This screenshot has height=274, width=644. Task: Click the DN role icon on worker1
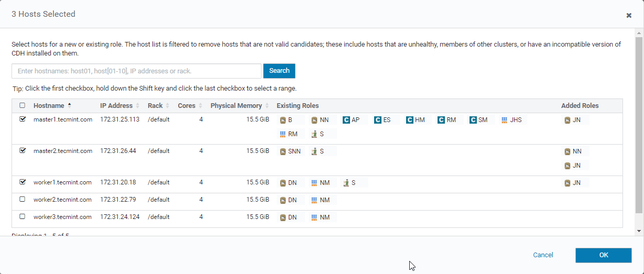(x=283, y=183)
